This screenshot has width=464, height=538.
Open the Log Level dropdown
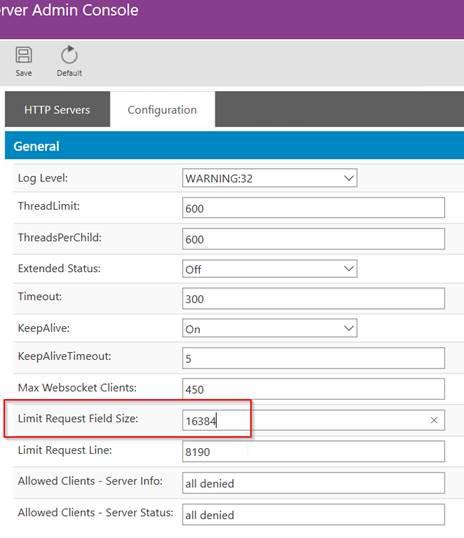pyautogui.click(x=270, y=178)
